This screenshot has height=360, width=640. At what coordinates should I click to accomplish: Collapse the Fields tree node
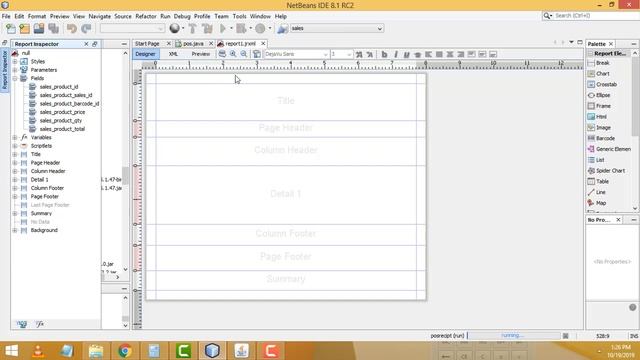coord(15,78)
